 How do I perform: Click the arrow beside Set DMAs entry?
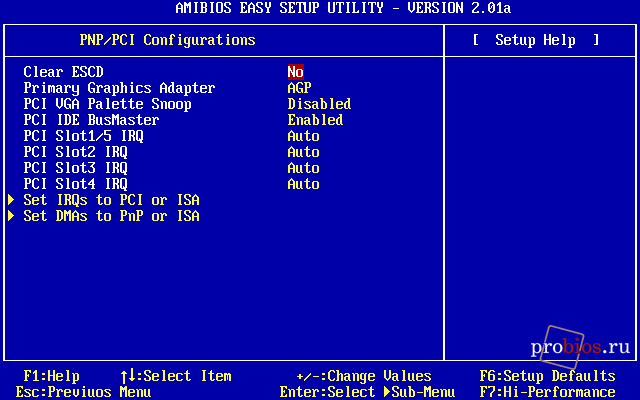(11, 216)
